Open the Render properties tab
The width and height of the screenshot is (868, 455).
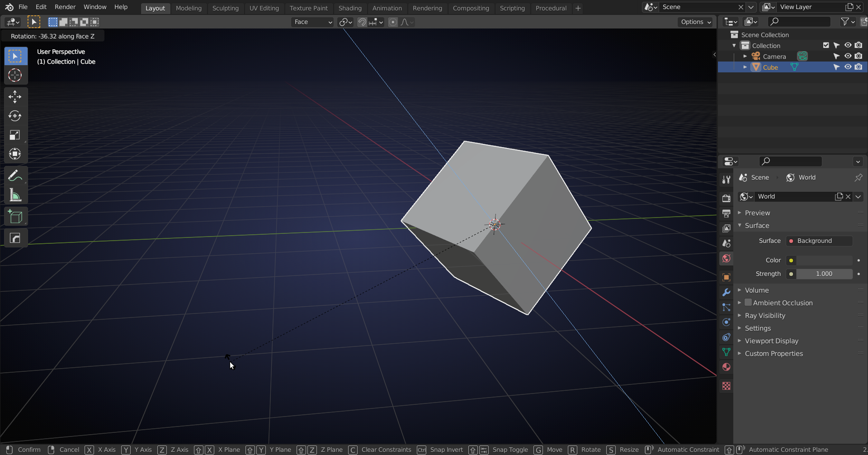pos(726,198)
